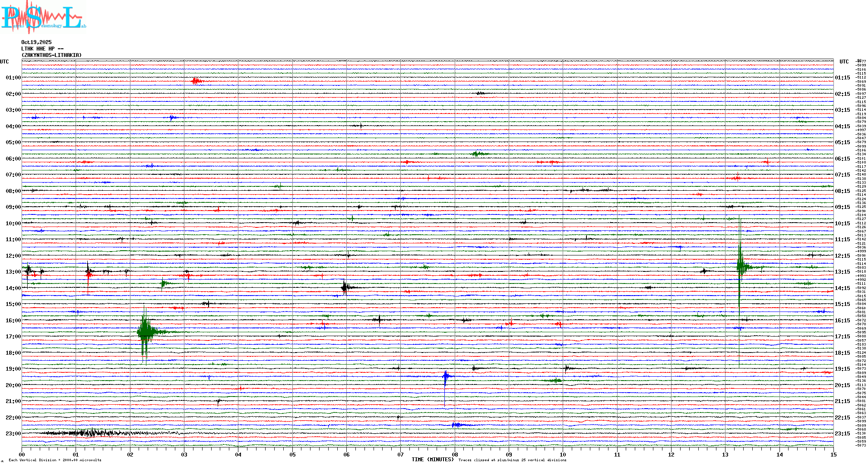Click the 19:15 label on right side
This screenshot has width=868, height=466.
click(842, 369)
